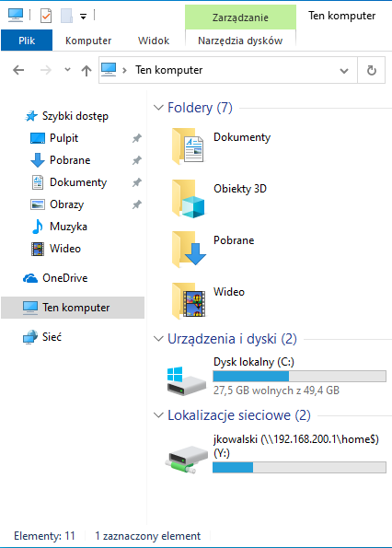This screenshot has width=392, height=548.
Task: Collapse the Lokalizacje sieciowe group
Action: (158, 415)
